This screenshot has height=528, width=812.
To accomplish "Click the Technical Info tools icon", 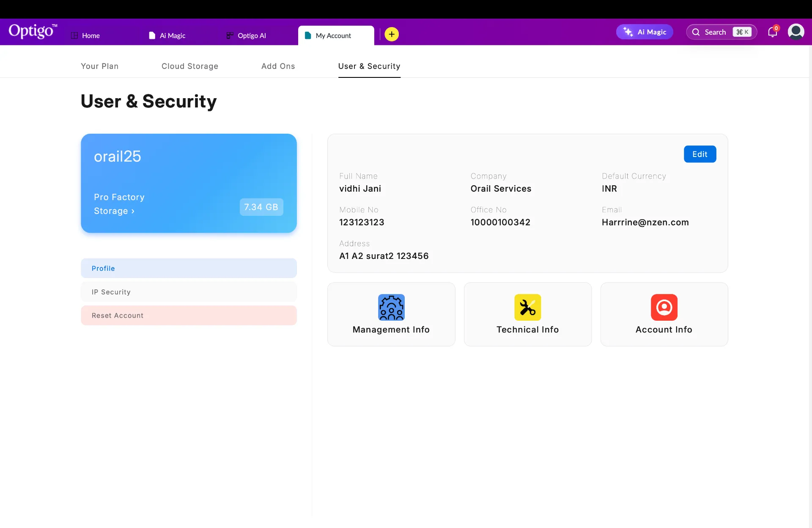I will click(x=527, y=307).
